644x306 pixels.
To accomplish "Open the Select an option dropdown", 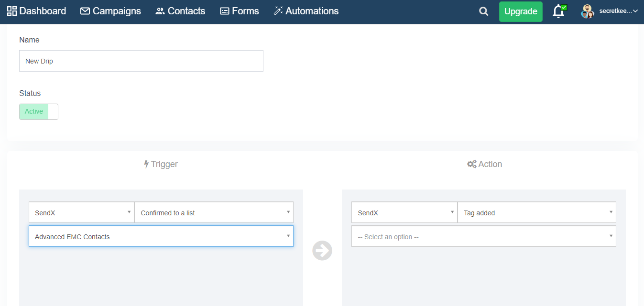I will [484, 236].
